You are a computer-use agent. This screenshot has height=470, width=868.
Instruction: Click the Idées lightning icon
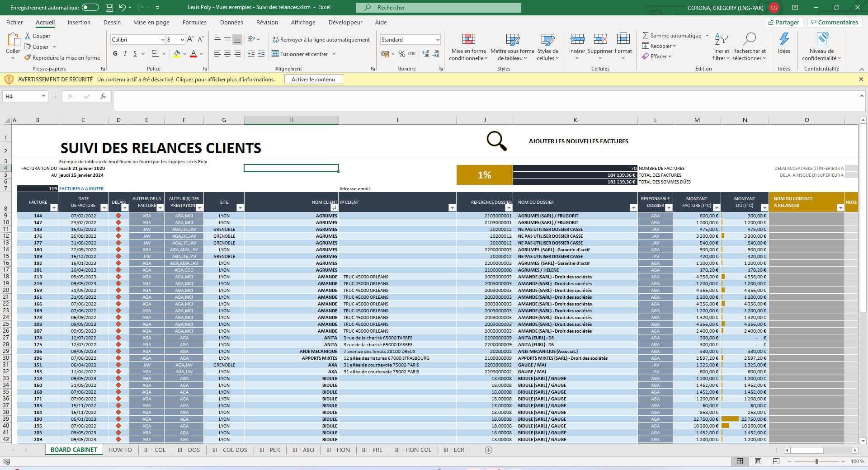coord(784,39)
